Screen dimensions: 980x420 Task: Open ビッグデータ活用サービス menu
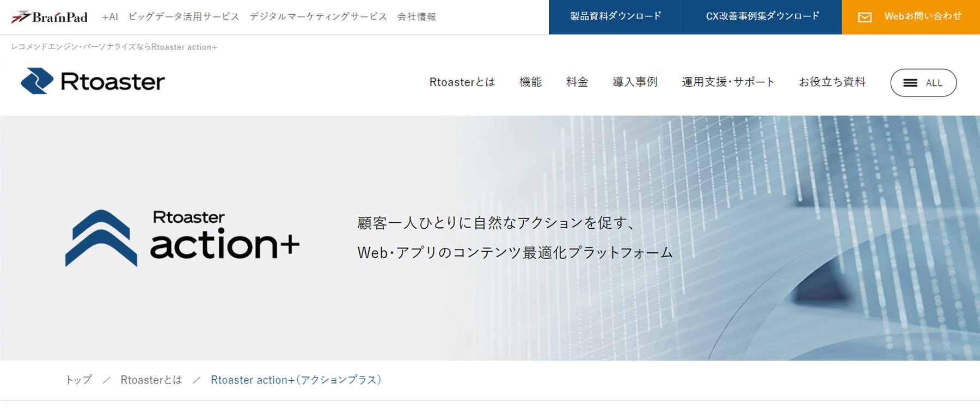click(184, 17)
